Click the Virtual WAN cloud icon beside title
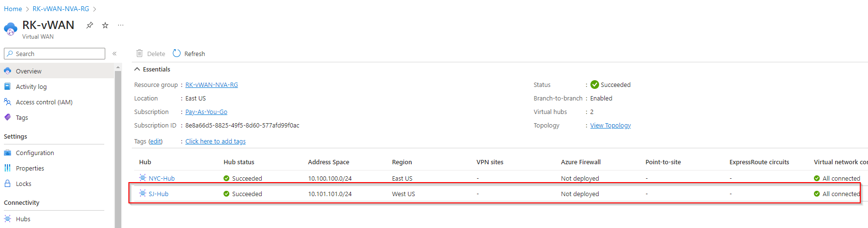This screenshot has width=868, height=228. pyautogui.click(x=11, y=29)
